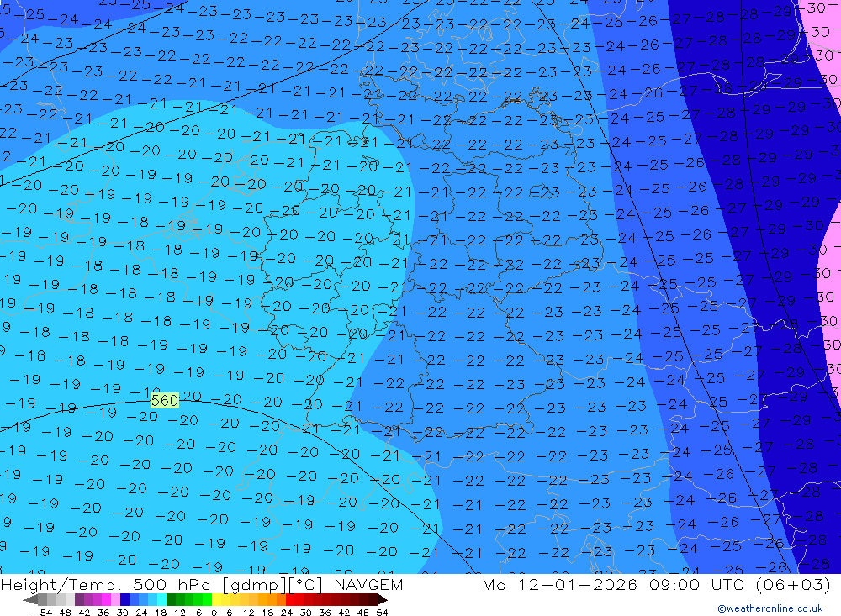Open the weatheronline.co.uk watermark link
The image size is (841, 616).
[x=770, y=608]
